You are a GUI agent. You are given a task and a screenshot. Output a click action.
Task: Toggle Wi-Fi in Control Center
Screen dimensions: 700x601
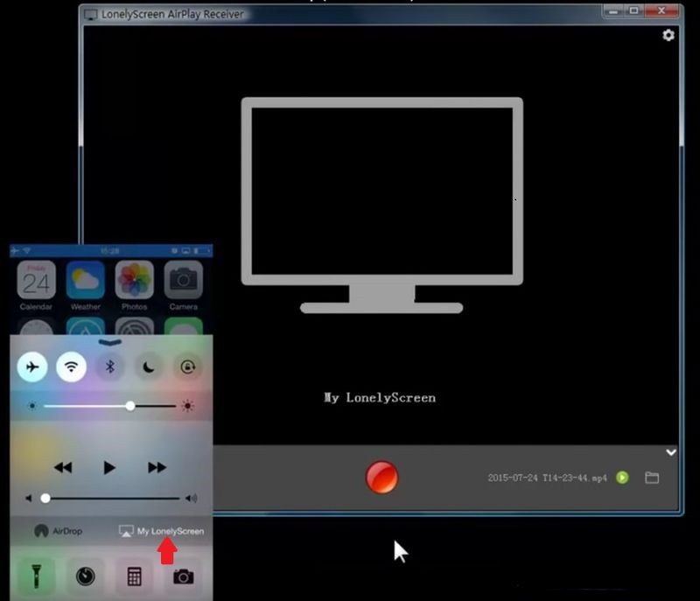point(71,367)
